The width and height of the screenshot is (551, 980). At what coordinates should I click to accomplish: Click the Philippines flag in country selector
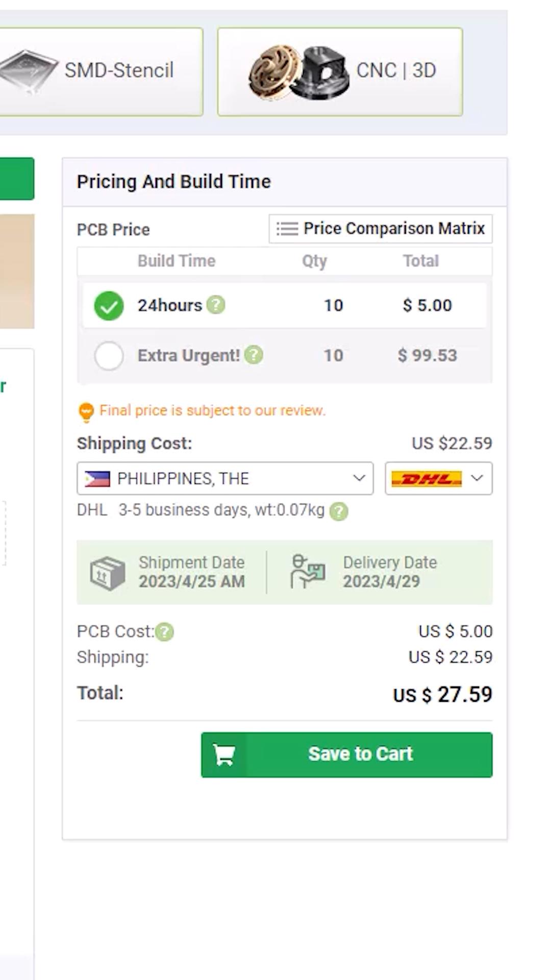[x=97, y=479]
